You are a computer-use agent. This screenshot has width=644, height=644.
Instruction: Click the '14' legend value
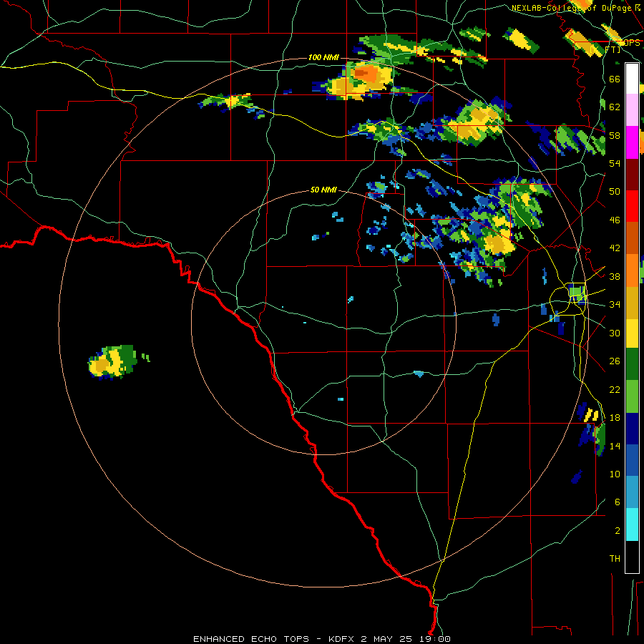pyautogui.click(x=615, y=446)
